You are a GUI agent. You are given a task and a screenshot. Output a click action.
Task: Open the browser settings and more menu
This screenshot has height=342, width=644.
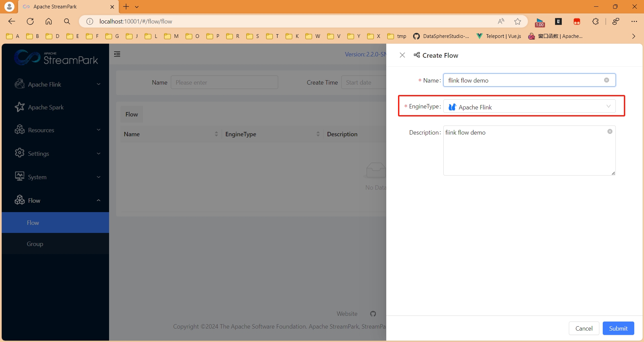(634, 21)
